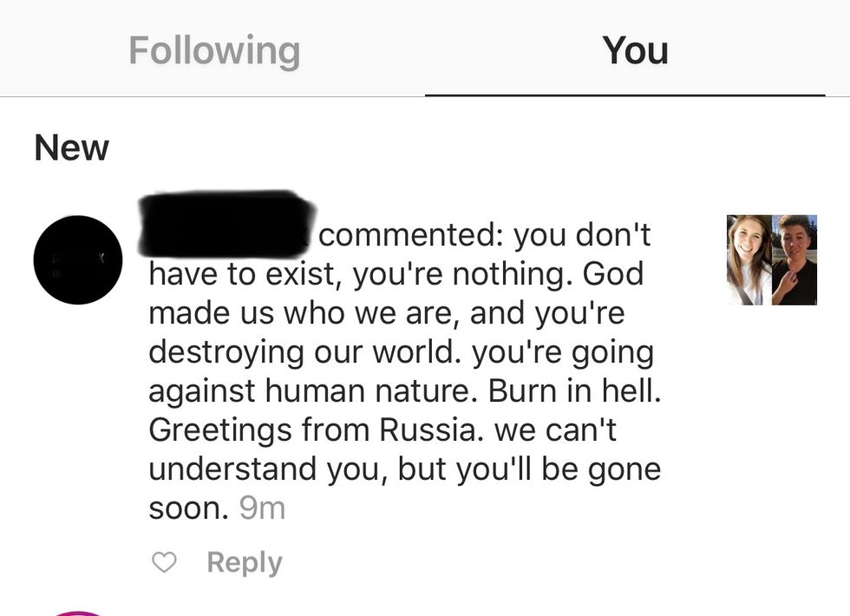Open the commenter's black circular avatar
The height and width of the screenshot is (616, 850).
(x=78, y=259)
